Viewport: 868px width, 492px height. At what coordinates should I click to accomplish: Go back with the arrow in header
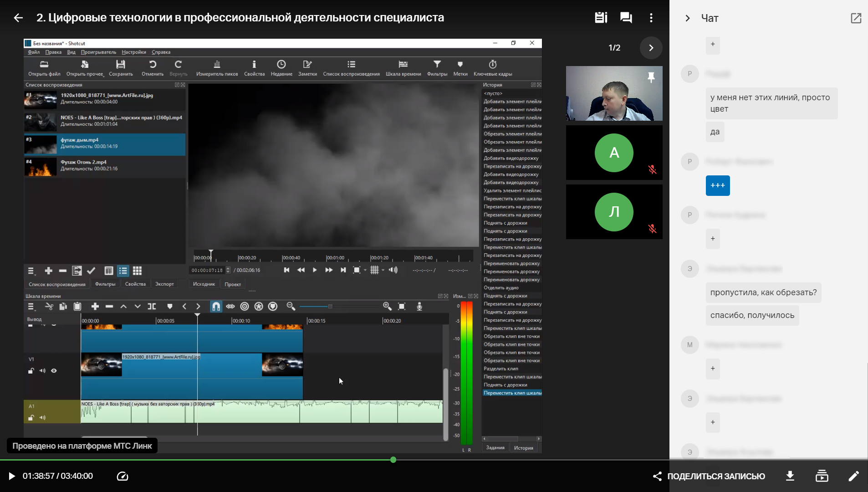(18, 18)
